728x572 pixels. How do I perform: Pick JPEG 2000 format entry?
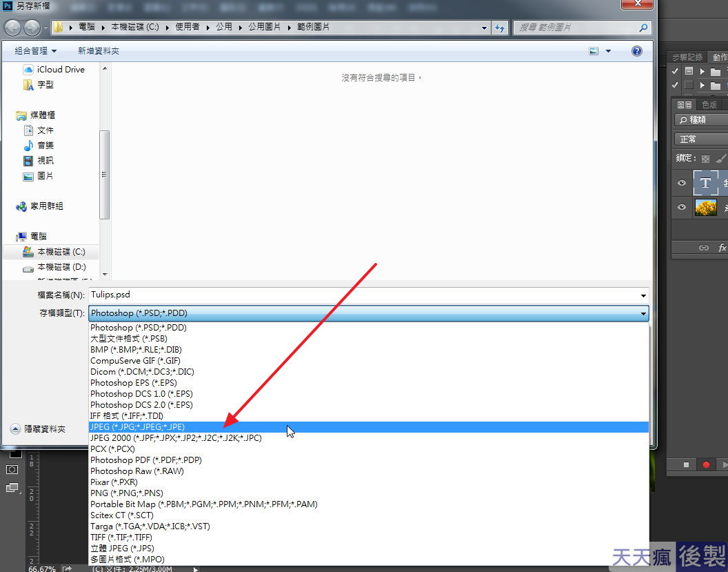coord(369,437)
